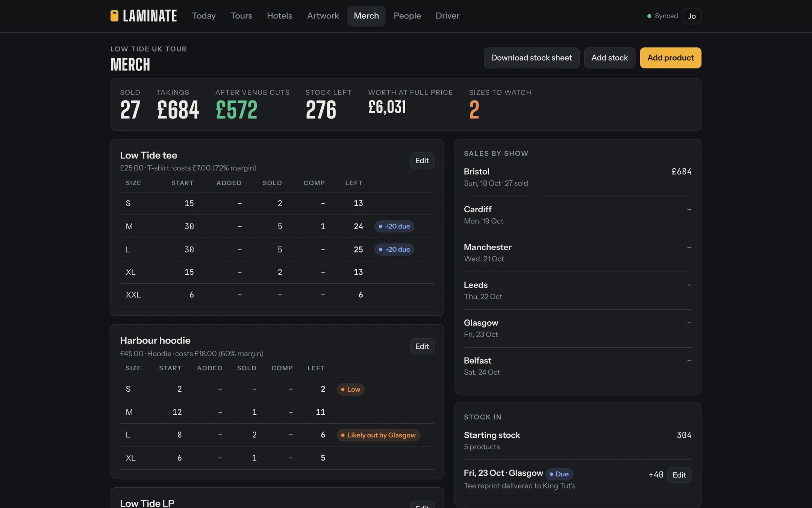This screenshot has width=812, height=508.
Task: Click the Add stock button
Action: [x=609, y=58]
